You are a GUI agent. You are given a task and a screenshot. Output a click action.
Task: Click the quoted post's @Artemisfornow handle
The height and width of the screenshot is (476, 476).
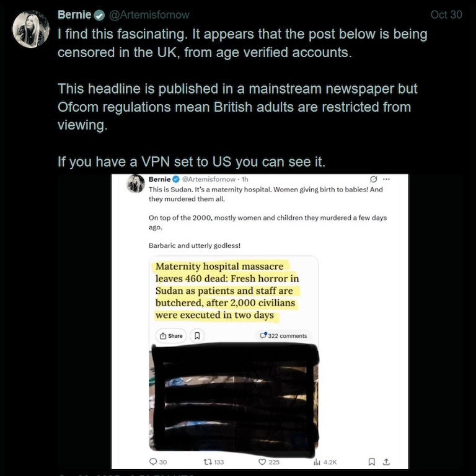(208, 179)
